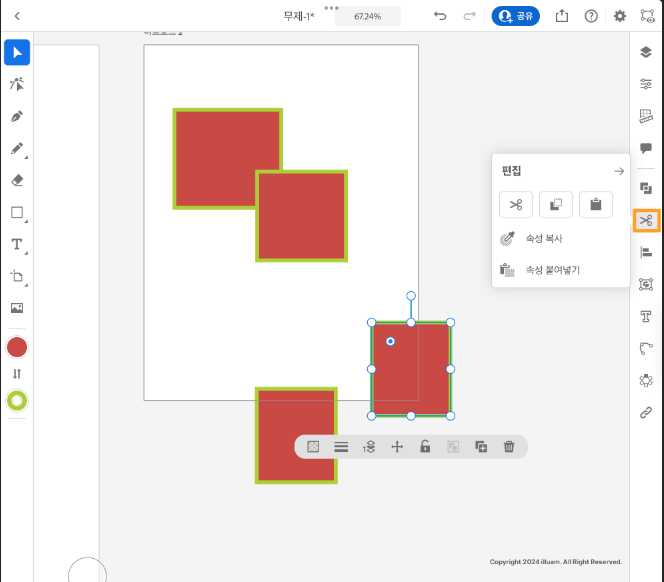Expand the 편집 panel arrow

pyautogui.click(x=619, y=171)
